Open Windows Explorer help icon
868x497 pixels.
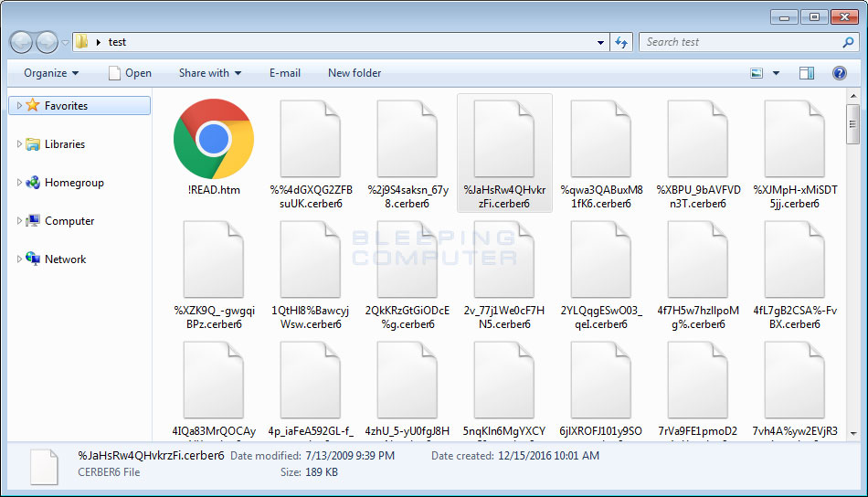(x=839, y=73)
